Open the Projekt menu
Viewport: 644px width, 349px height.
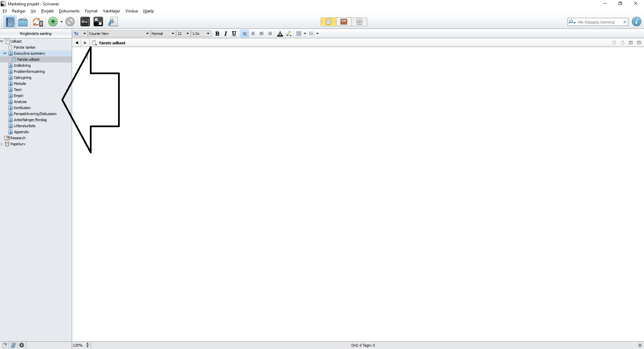click(x=47, y=11)
